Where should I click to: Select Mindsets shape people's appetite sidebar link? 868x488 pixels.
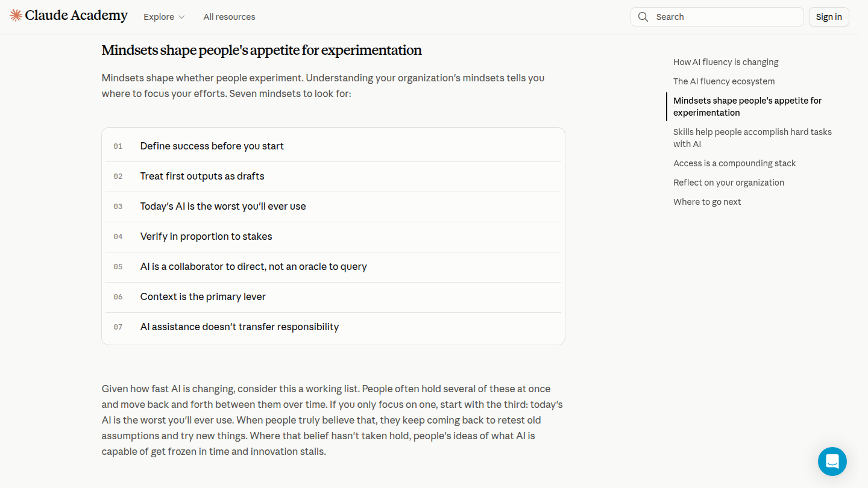pyautogui.click(x=747, y=107)
